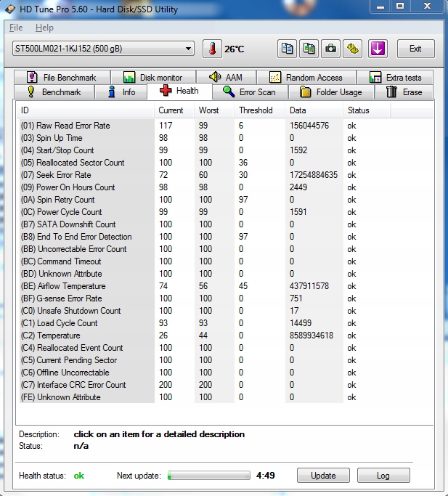
Task: Switch to the Extra tests tab
Action: [x=395, y=77]
